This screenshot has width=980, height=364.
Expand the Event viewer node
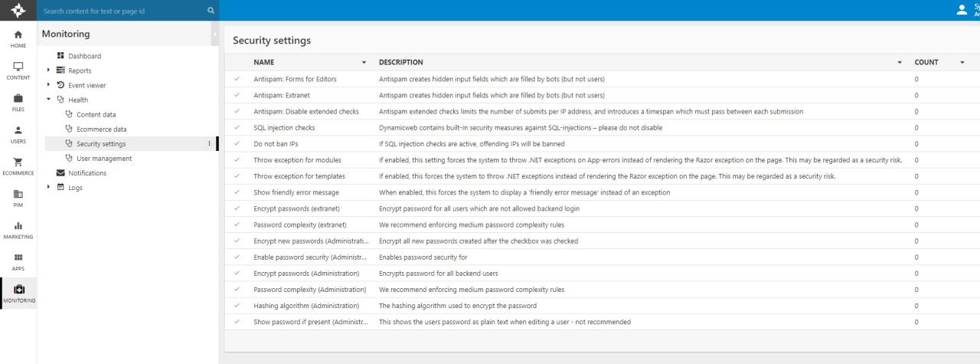[49, 85]
